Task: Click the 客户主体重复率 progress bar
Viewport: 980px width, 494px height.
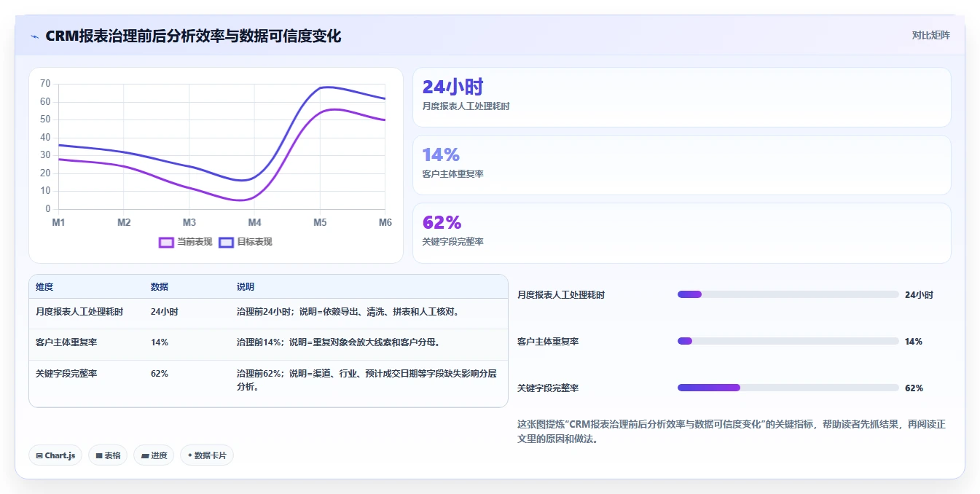Action: [x=788, y=341]
